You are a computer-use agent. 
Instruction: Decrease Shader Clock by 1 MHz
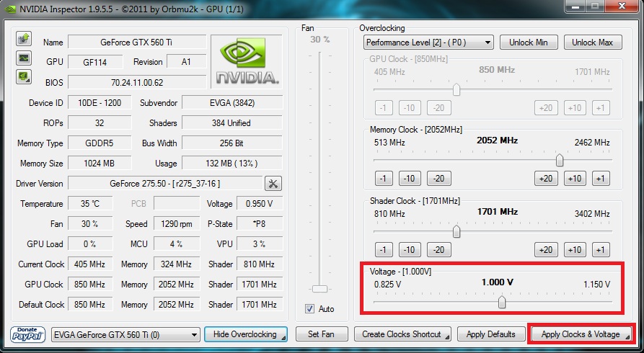pos(384,249)
